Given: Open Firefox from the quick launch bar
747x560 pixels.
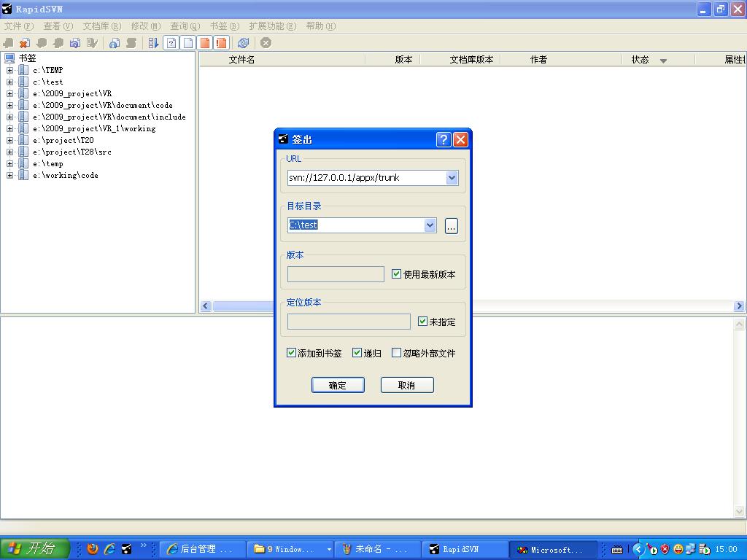Looking at the screenshot, I should tap(93, 549).
